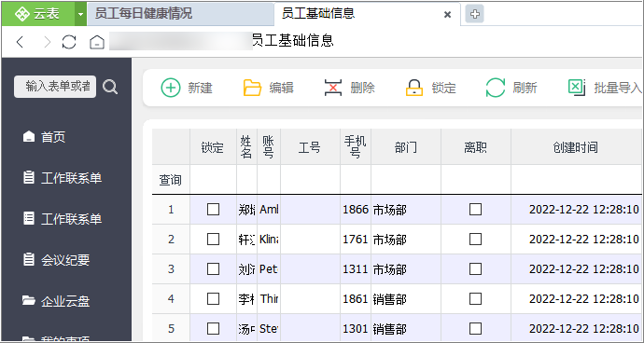
Task: Tick the 离职 checkbox in row 2
Action: [x=476, y=239]
